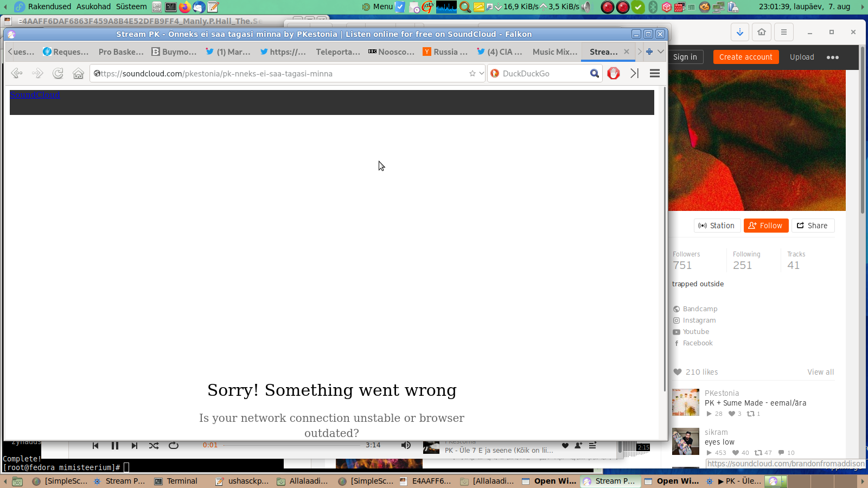
Task: Click the DuckDuckGo search magnifier icon
Action: [x=595, y=73]
